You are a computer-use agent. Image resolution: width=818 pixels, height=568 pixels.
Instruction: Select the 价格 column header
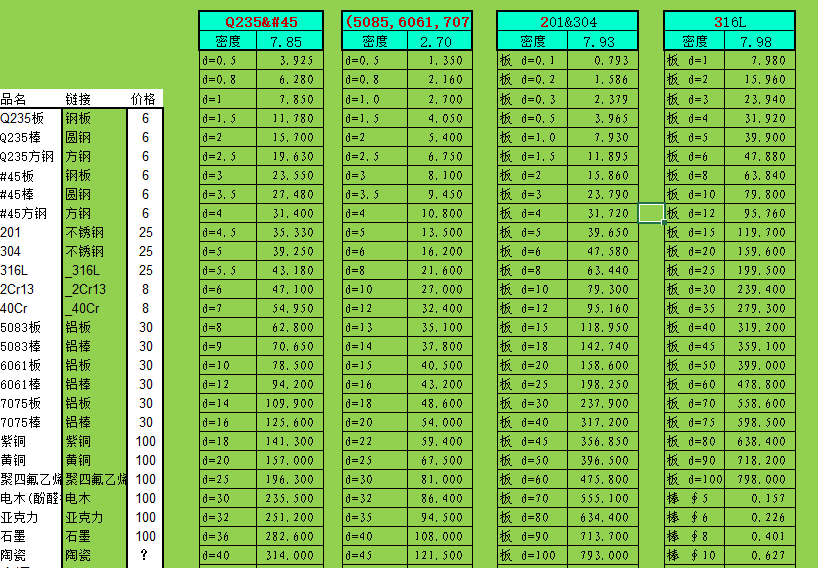click(143, 99)
